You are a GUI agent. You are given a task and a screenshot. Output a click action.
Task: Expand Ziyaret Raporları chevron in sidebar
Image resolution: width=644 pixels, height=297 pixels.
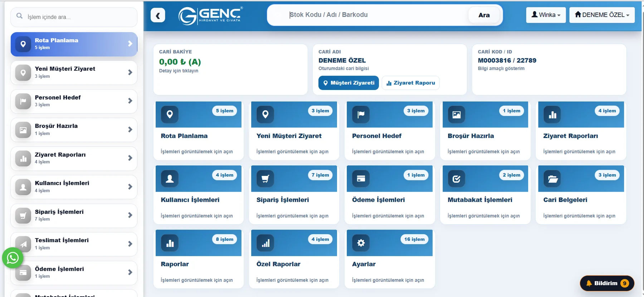click(x=130, y=158)
